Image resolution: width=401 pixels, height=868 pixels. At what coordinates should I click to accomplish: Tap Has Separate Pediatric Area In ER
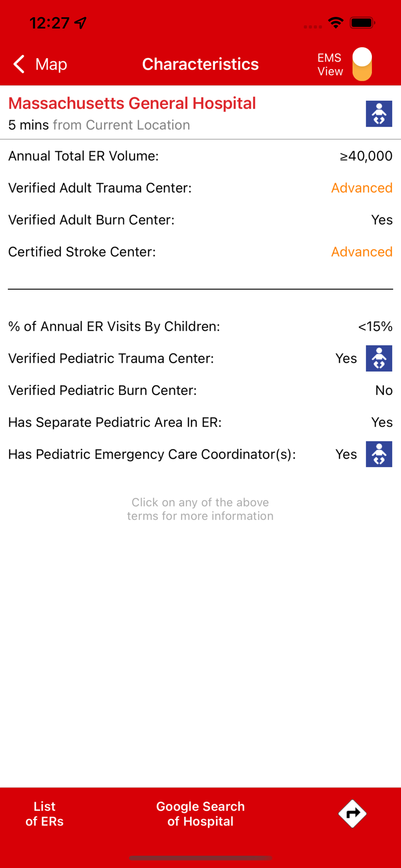(x=115, y=422)
